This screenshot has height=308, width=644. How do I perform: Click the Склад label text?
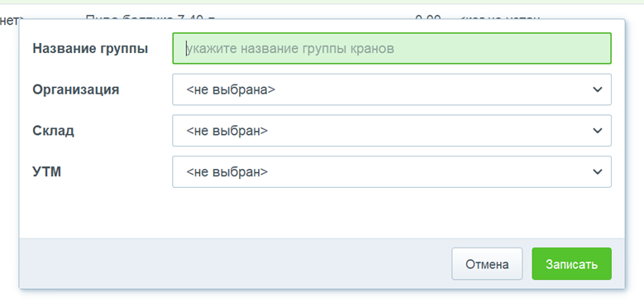(x=54, y=131)
